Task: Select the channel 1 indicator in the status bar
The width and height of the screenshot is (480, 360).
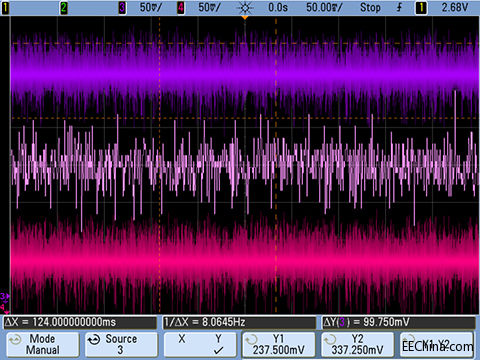Action: click(x=5, y=7)
